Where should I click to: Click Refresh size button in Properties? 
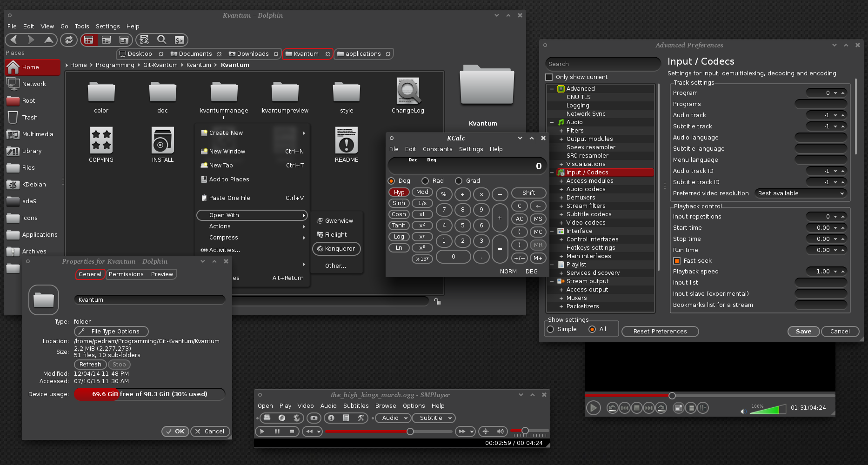(x=90, y=365)
